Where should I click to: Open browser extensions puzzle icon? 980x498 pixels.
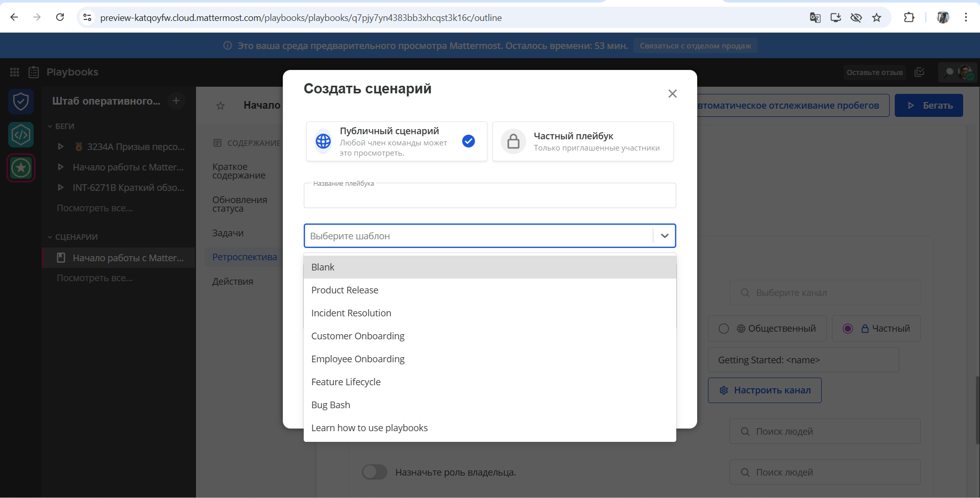coord(909,18)
